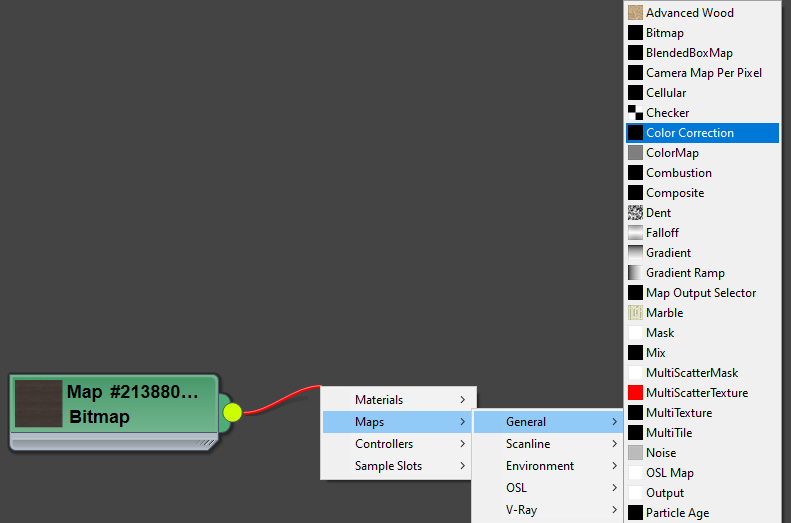This screenshot has height=523, width=791.
Task: Click the Bitmap node preview thumbnail
Action: click(x=38, y=403)
